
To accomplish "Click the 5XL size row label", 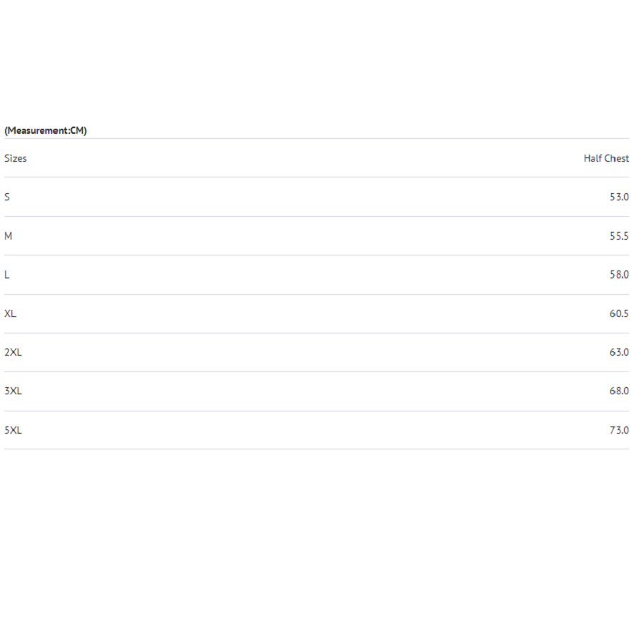I will coord(13,431).
